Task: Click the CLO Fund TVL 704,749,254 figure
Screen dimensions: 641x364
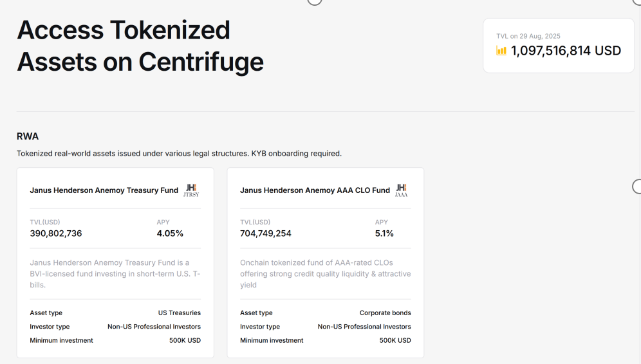Action: click(266, 233)
